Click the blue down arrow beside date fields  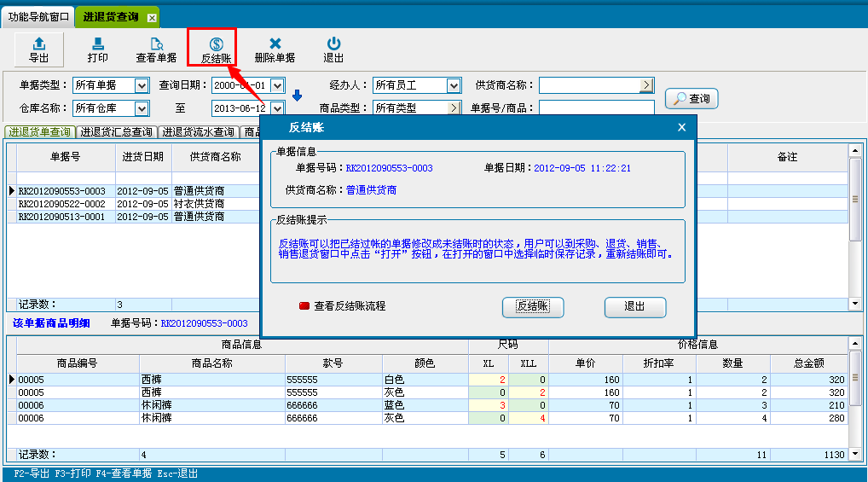[298, 95]
